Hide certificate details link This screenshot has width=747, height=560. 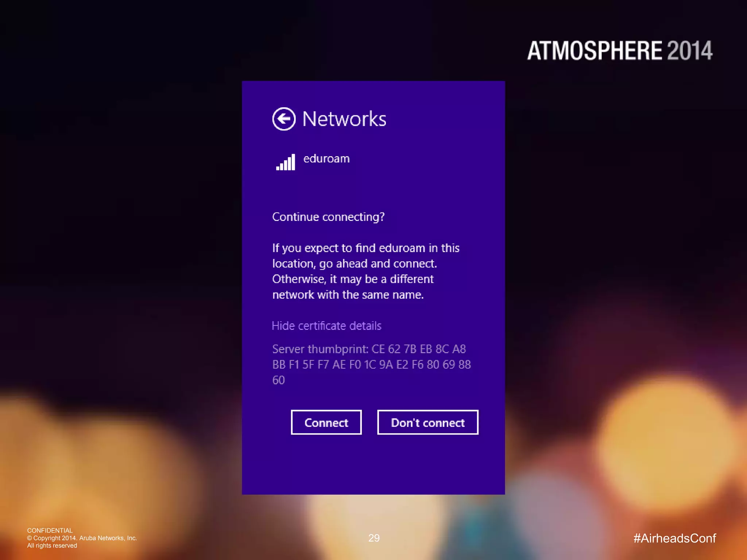click(x=326, y=326)
